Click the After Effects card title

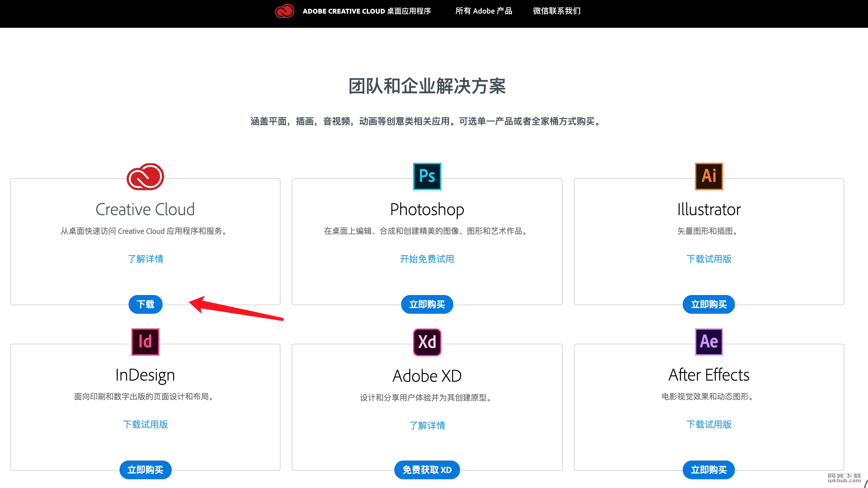point(709,375)
